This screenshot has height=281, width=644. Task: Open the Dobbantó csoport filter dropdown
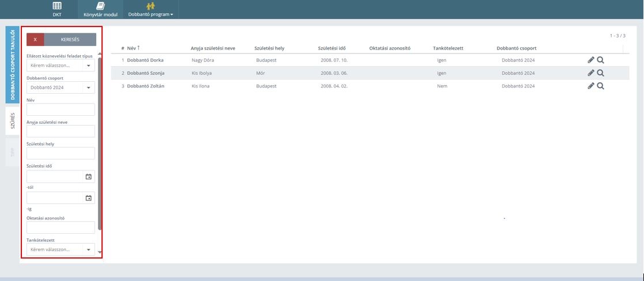pyautogui.click(x=61, y=88)
